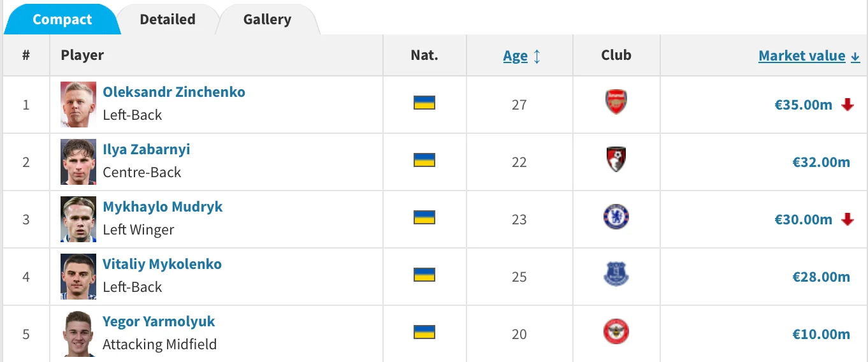This screenshot has width=868, height=362.
Task: Click red down arrow beside €35.00m
Action: (847, 105)
